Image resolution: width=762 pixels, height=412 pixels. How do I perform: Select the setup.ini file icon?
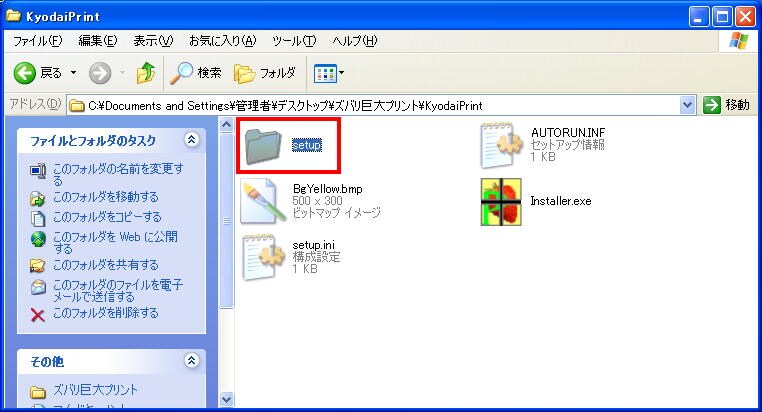(263, 257)
